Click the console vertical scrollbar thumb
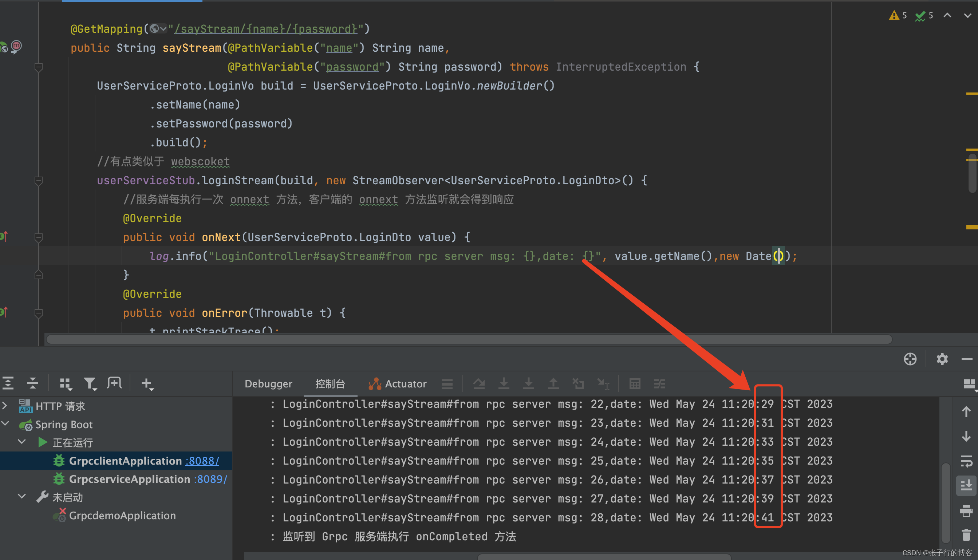 click(946, 503)
